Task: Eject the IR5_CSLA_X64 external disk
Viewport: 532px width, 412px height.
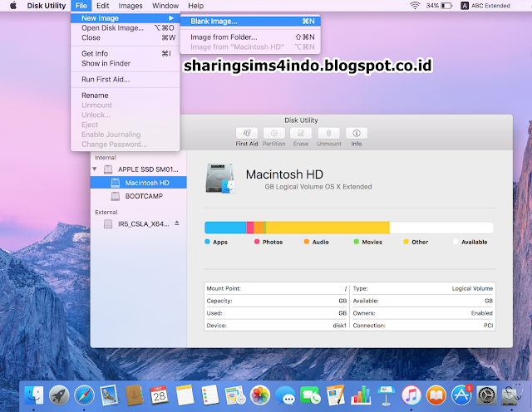Action: click(177, 223)
